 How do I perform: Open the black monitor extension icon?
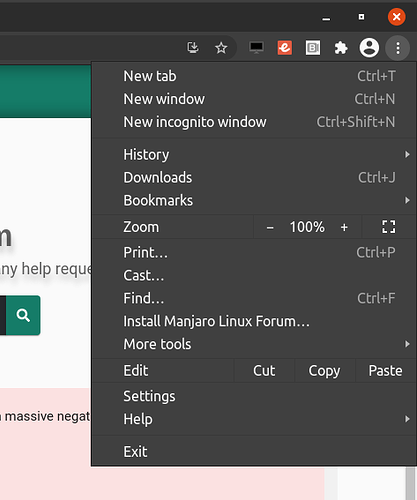pos(256,48)
